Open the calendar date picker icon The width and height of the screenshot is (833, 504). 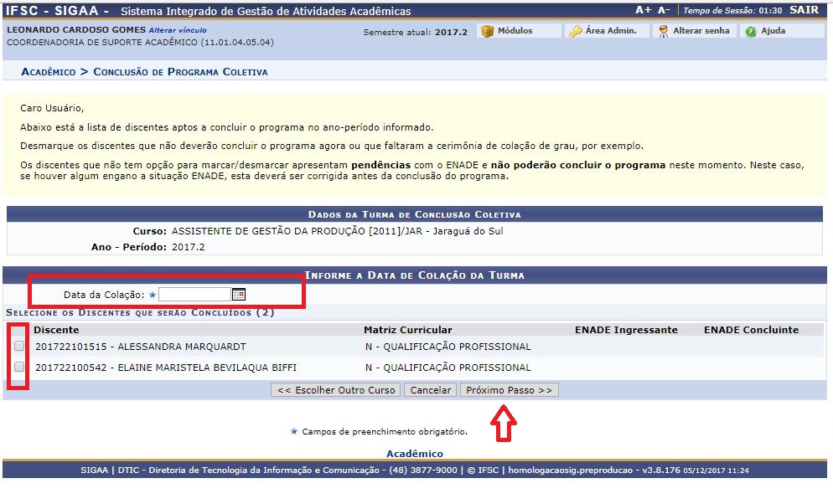239,295
